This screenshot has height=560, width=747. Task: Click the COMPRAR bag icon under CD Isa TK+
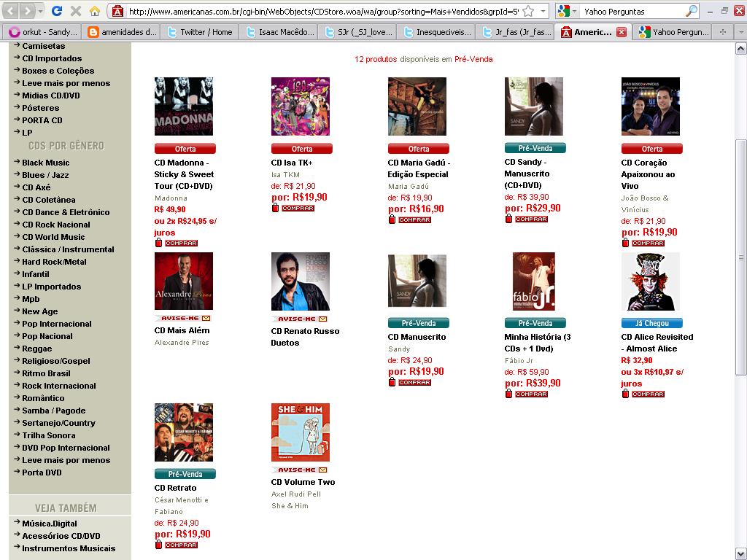point(275,208)
